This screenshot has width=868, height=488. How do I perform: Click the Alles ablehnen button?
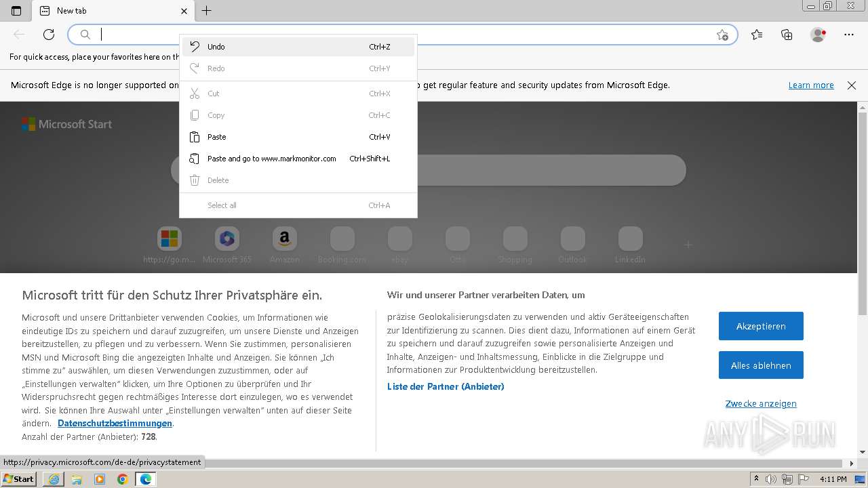coord(761,365)
